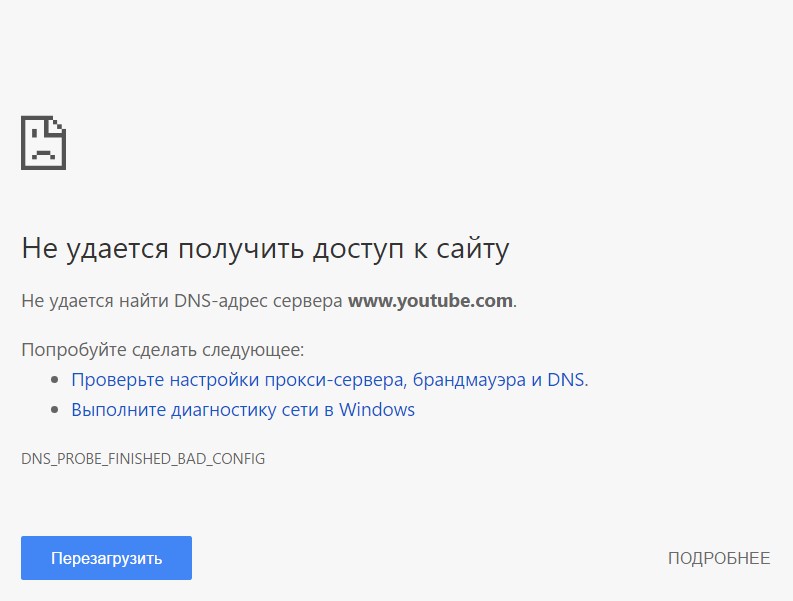Reload the page with the Перезагрузить button
The height and width of the screenshot is (601, 793).
pos(106,558)
